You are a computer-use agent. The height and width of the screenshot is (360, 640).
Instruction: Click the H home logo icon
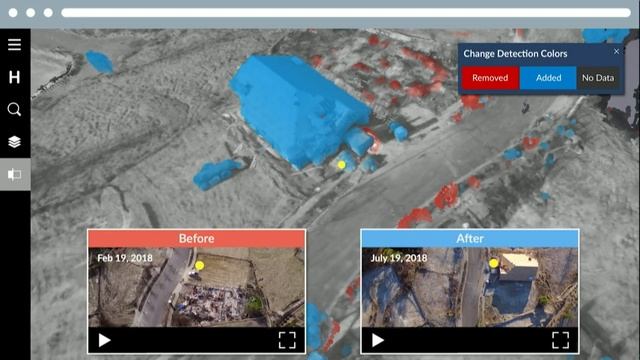click(14, 77)
